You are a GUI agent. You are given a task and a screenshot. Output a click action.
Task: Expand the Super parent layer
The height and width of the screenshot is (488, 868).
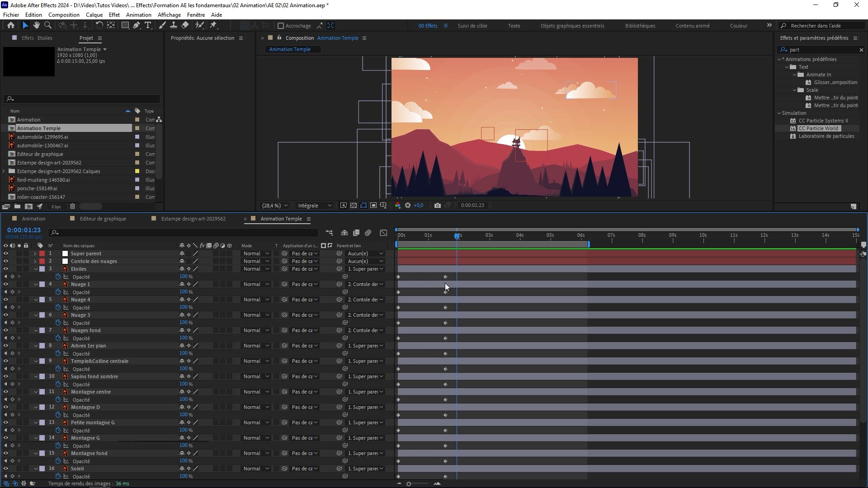35,253
